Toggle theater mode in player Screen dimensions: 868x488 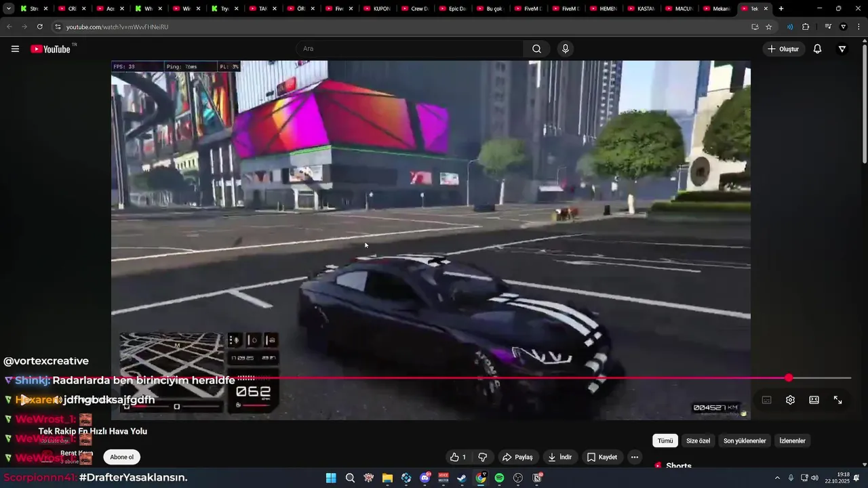814,400
